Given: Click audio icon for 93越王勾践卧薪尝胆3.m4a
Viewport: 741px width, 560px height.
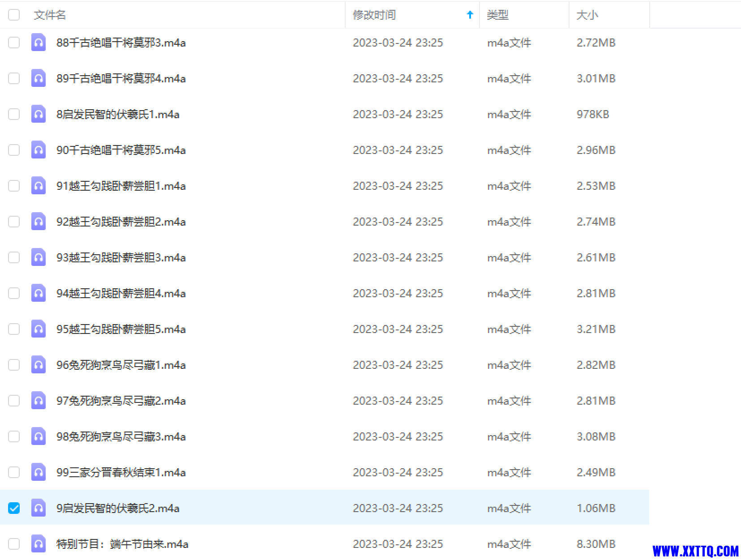Looking at the screenshot, I should coord(39,257).
